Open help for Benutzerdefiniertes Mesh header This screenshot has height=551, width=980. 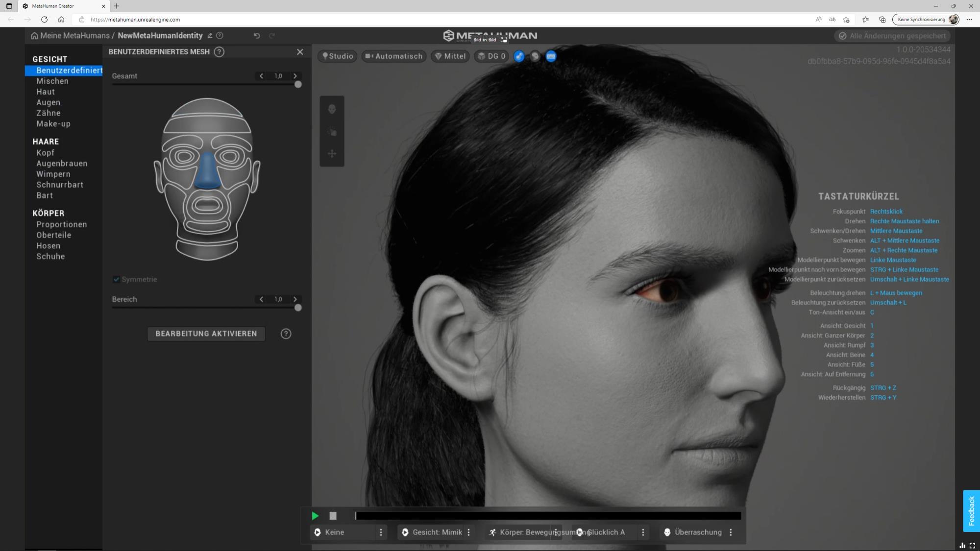click(219, 52)
